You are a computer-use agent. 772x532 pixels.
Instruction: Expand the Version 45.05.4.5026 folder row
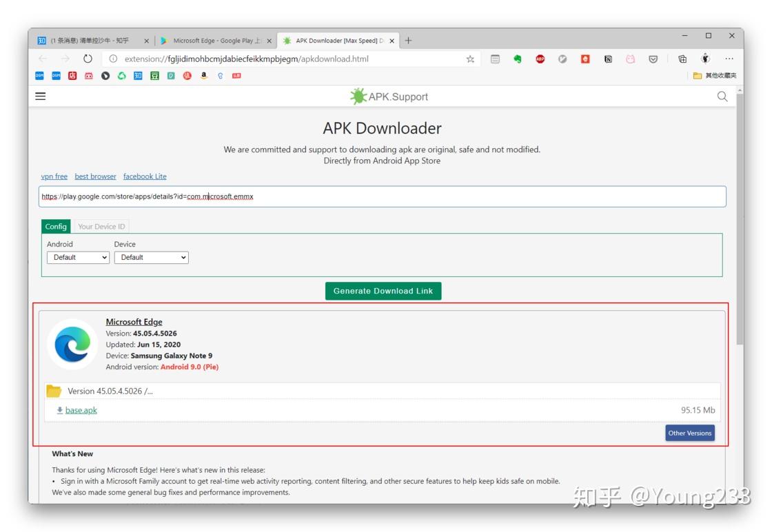point(382,391)
